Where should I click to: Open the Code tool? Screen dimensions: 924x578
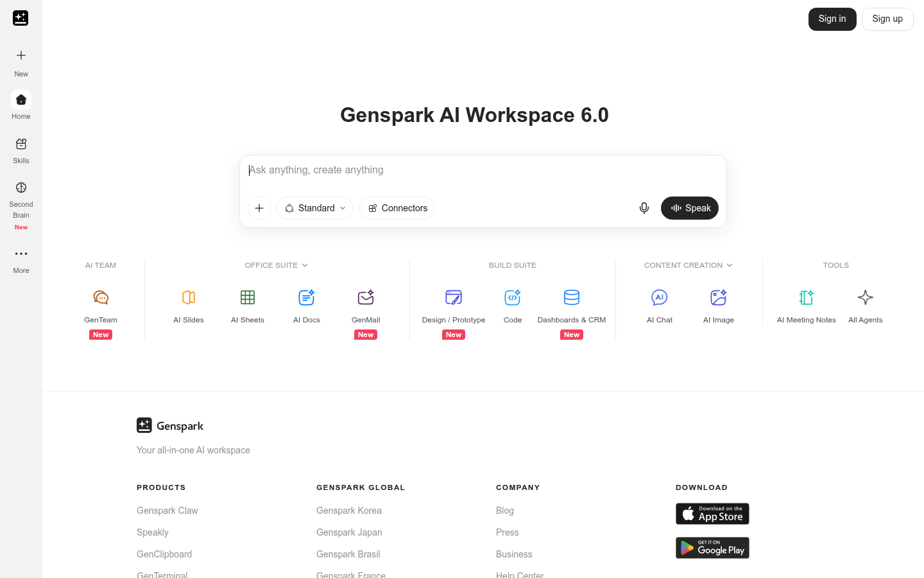click(x=513, y=306)
